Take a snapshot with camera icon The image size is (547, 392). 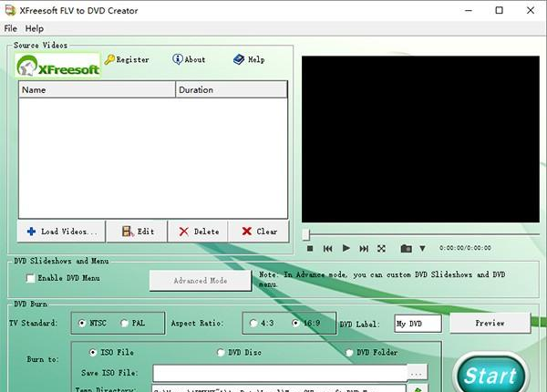(406, 248)
